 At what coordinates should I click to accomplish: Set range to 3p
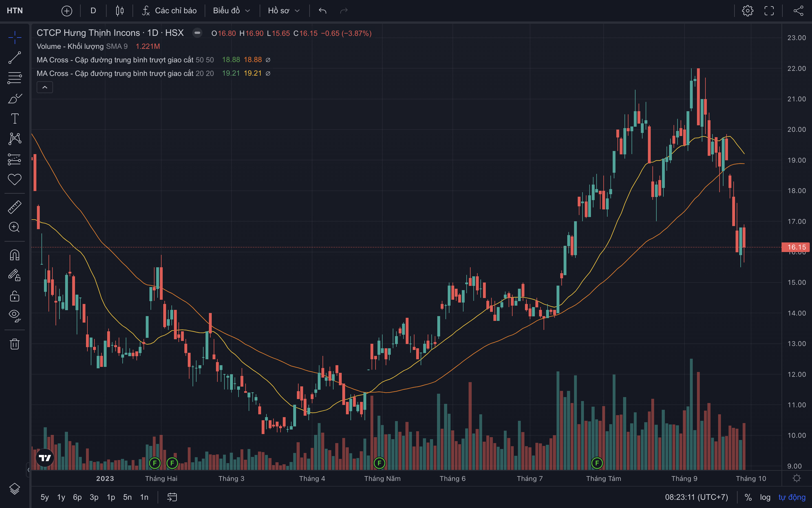94,497
